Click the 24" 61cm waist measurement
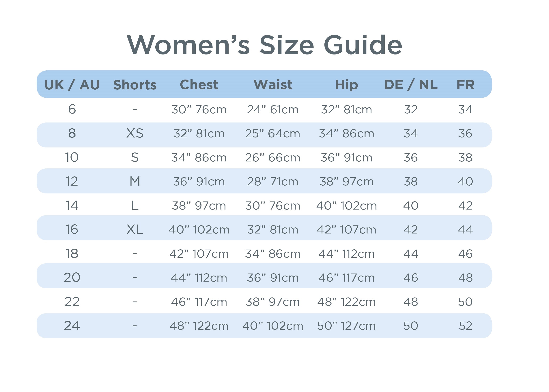 coord(273,110)
